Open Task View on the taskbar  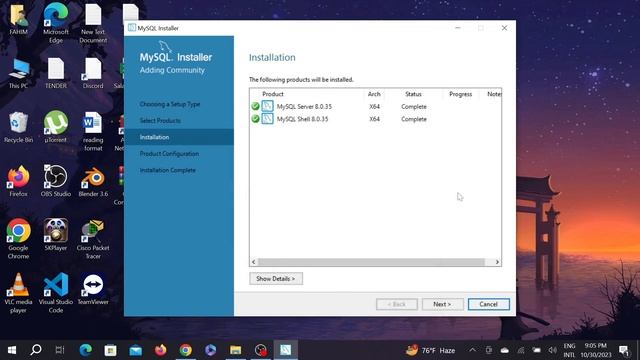click(60, 350)
